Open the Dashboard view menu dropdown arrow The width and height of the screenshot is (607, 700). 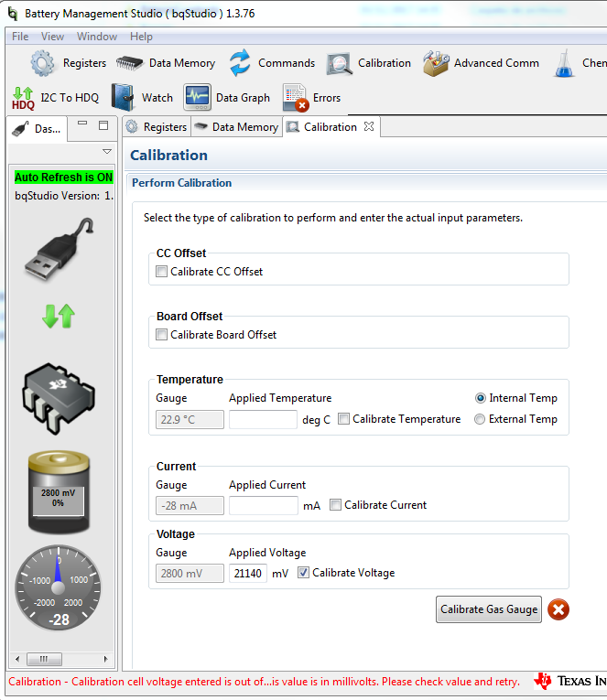107,151
